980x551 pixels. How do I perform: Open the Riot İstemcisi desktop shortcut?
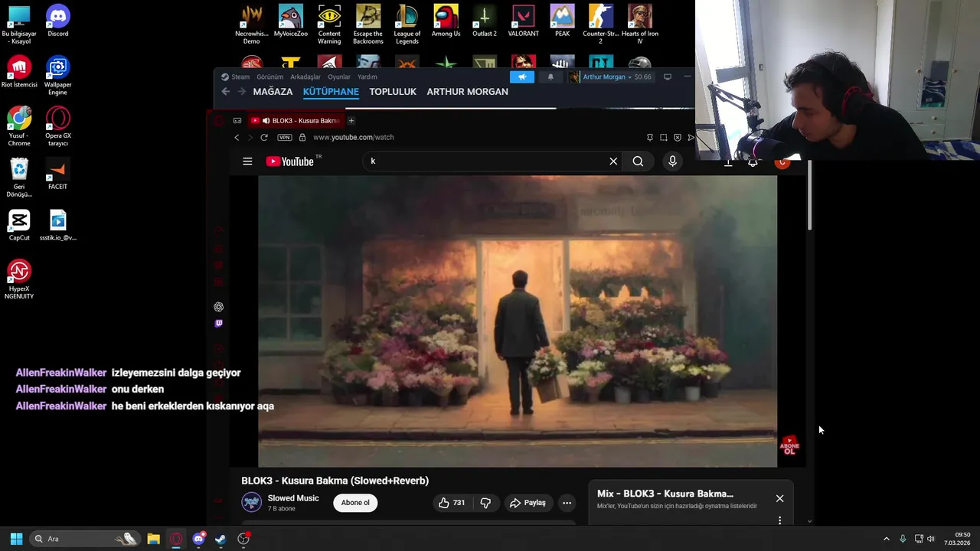pos(19,72)
